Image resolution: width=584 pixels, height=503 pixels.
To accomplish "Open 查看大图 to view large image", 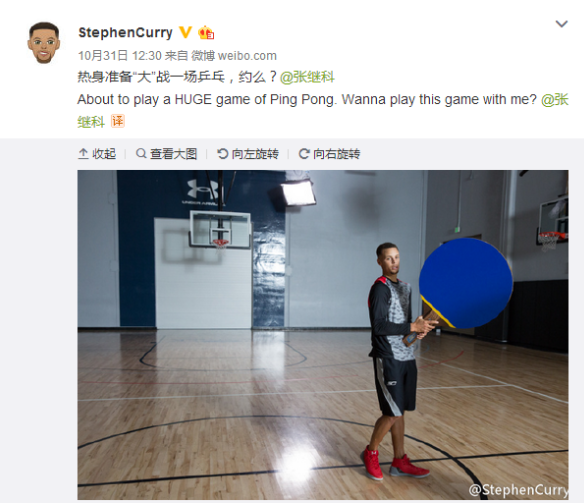I will 166,154.
